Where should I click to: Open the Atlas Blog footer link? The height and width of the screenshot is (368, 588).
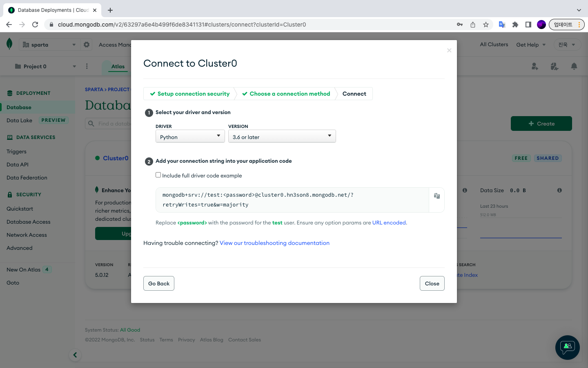tap(212, 340)
